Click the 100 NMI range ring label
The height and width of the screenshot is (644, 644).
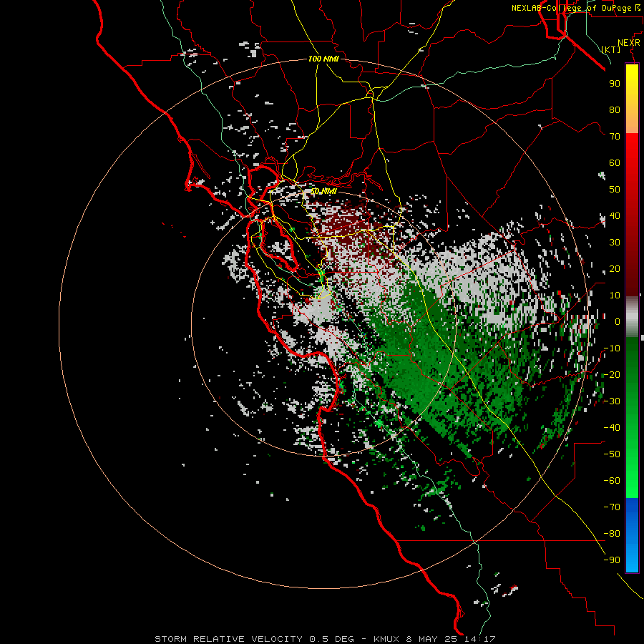(x=323, y=59)
